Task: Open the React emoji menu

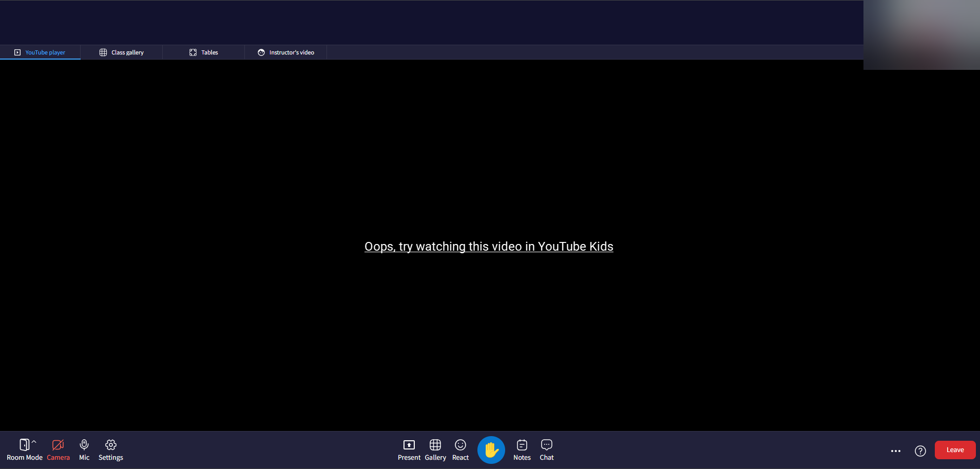Action: point(460,450)
